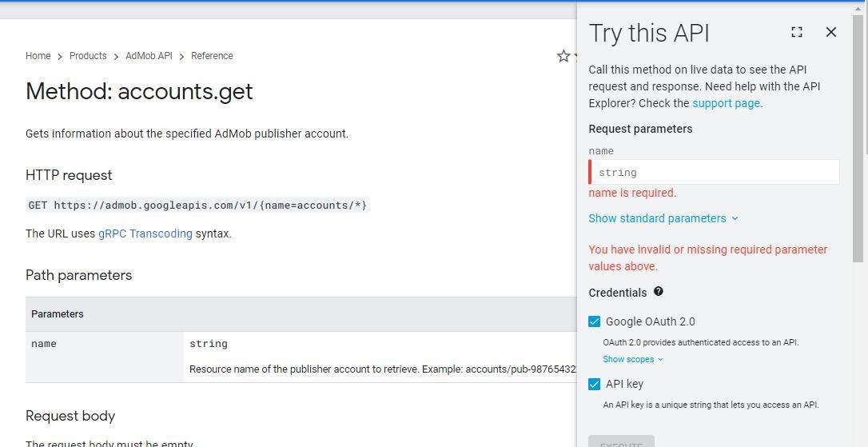Click the invalid or missing parameter warning
868x447 pixels.
click(707, 257)
